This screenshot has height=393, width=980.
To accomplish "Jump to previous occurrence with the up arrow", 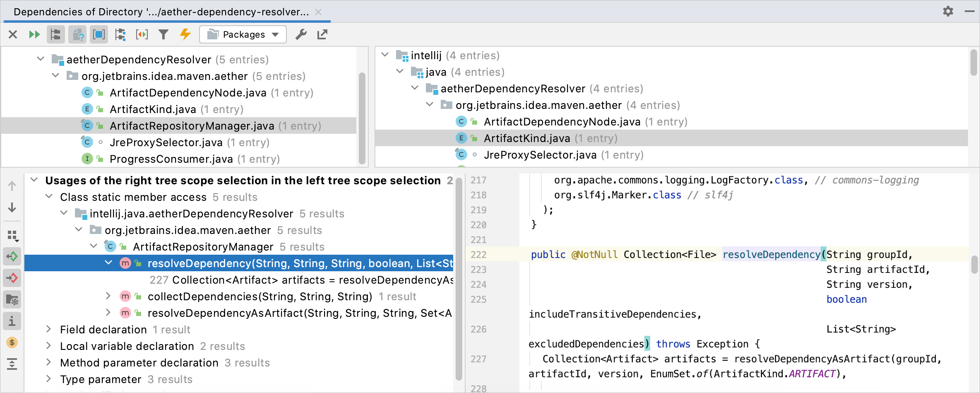I will 12,186.
